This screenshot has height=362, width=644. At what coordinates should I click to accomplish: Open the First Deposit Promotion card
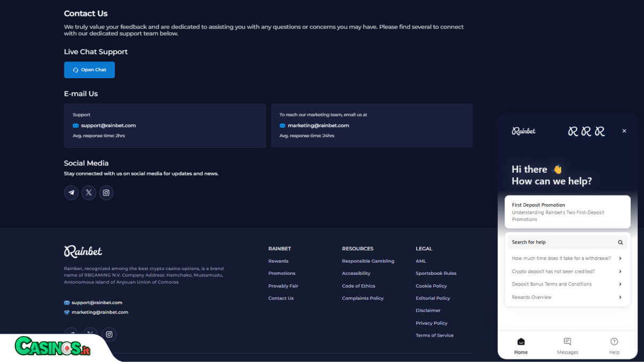pyautogui.click(x=567, y=212)
